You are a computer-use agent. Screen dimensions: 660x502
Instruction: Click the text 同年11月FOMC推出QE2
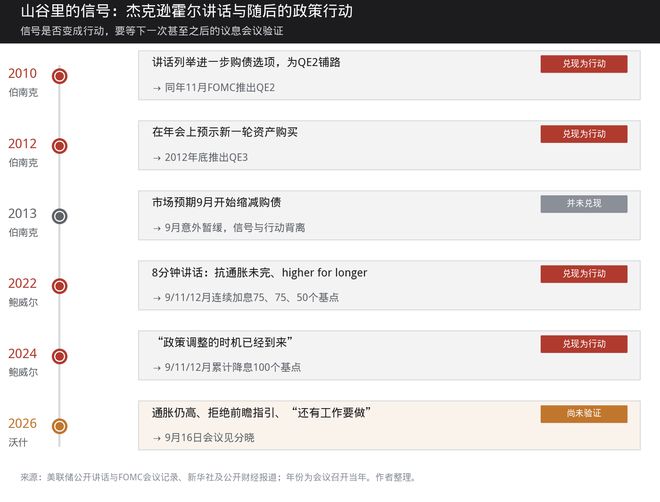[220, 88]
